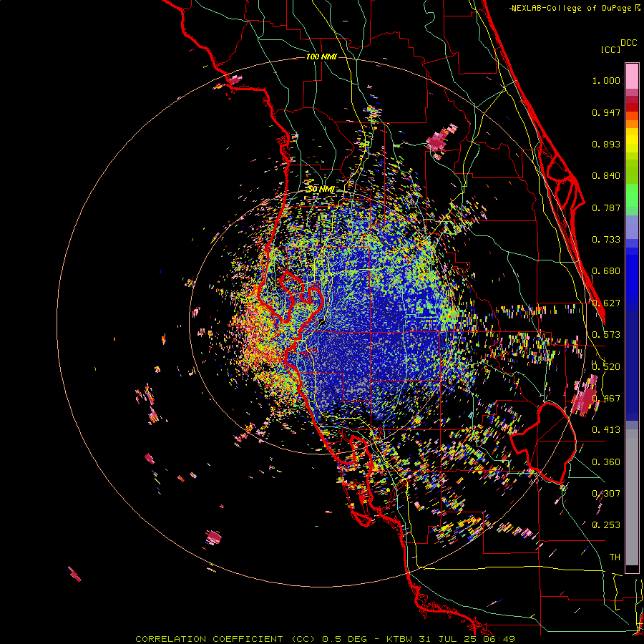644x644 pixels.
Task: Click the TH threshold label
Action: click(x=615, y=557)
